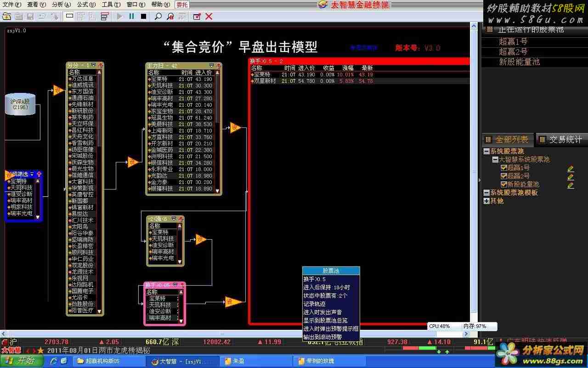Viewport: 588px width, 368px height.
Task: Stop the model with the black square button
Action: pos(144,17)
